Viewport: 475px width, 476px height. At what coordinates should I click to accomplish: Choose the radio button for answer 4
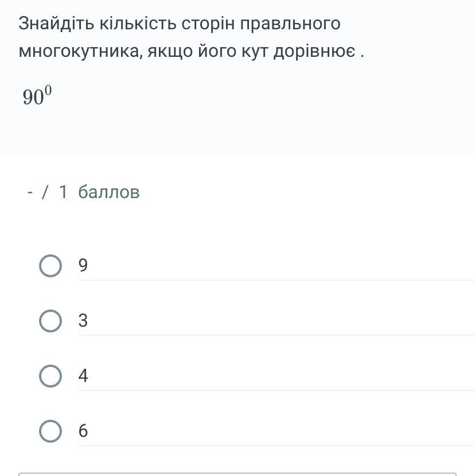click(50, 376)
